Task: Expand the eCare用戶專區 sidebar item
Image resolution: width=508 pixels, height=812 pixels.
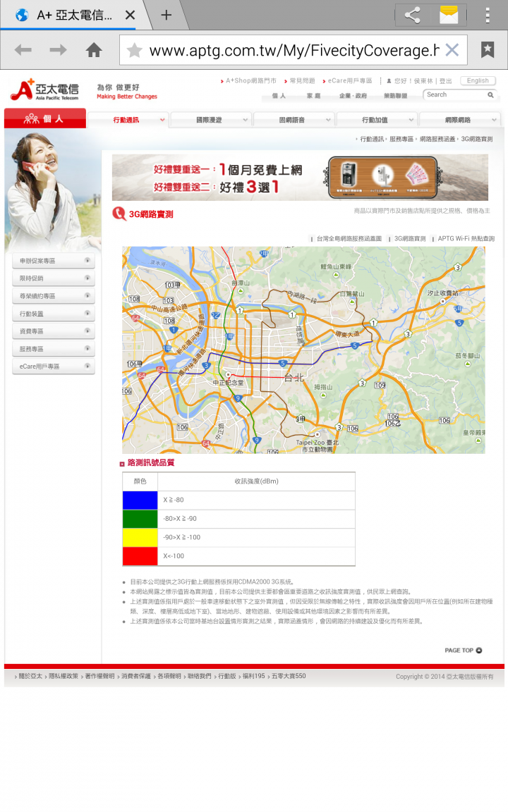Action: pyautogui.click(x=54, y=366)
